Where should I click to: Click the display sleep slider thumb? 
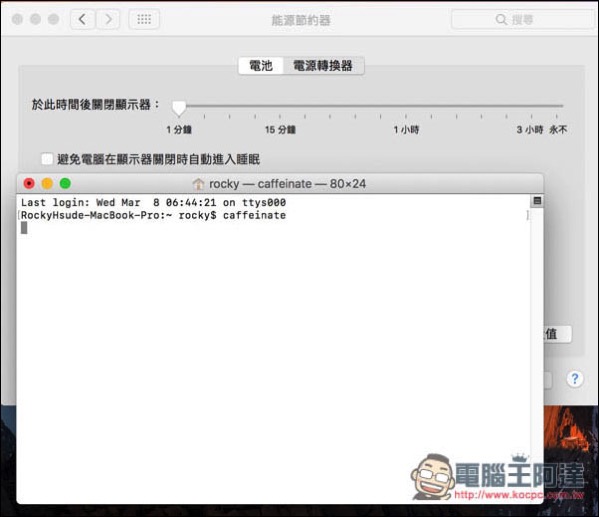click(179, 108)
